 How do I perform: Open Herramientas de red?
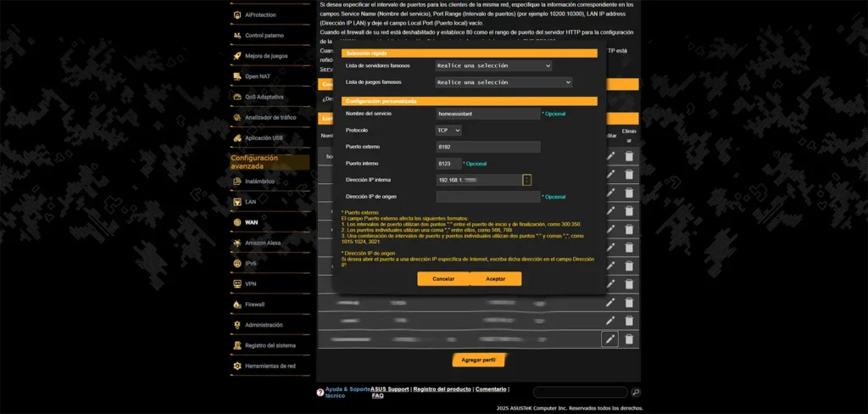[x=270, y=366]
